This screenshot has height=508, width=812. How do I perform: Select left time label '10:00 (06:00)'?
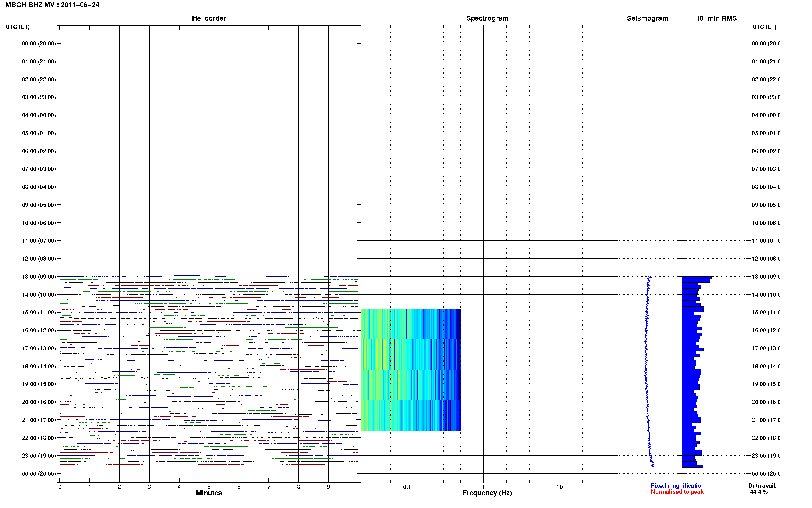coord(39,223)
